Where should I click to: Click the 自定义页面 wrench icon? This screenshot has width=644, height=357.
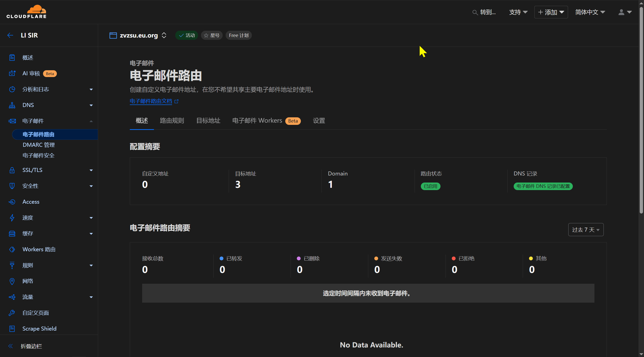pos(12,313)
